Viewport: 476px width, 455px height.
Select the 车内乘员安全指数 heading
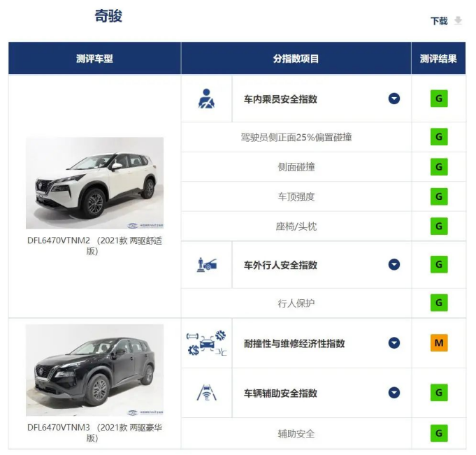point(280,99)
